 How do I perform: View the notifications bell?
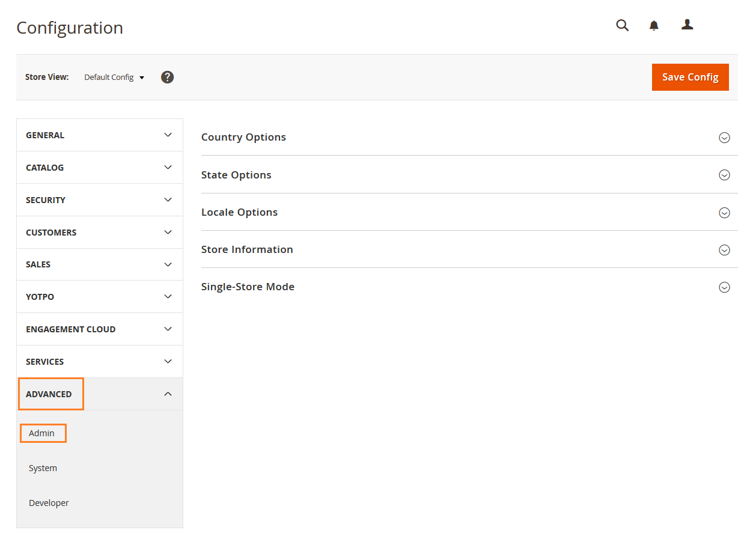click(654, 25)
